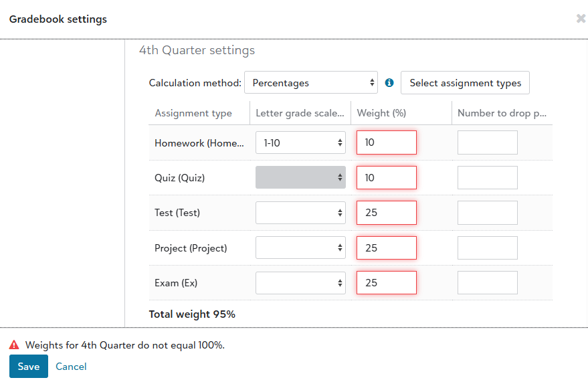Click the Homework weight field
Viewport: 588px width, 388px height.
386,142
